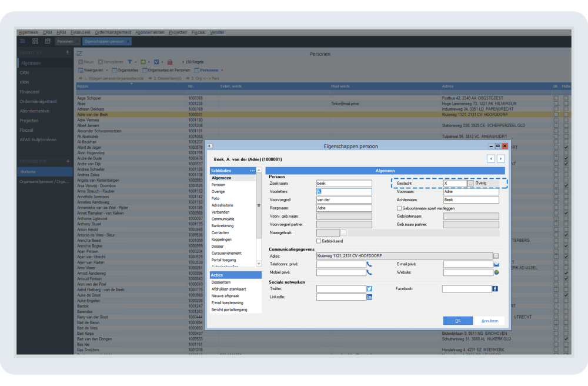Switch to Organisaties en Personen view
Screen dimensions: 588x386
pos(166,71)
